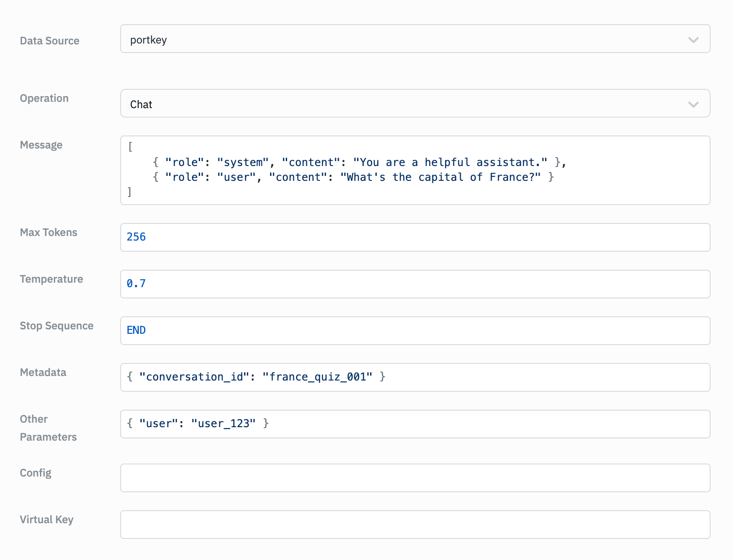Click the Data Source label
The image size is (733, 560).
(49, 41)
